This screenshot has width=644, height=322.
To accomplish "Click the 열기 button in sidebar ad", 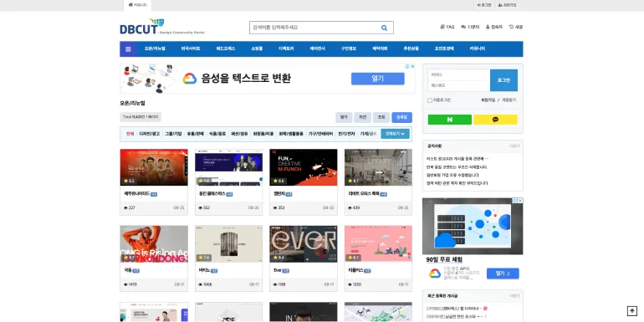I will click(x=503, y=273).
